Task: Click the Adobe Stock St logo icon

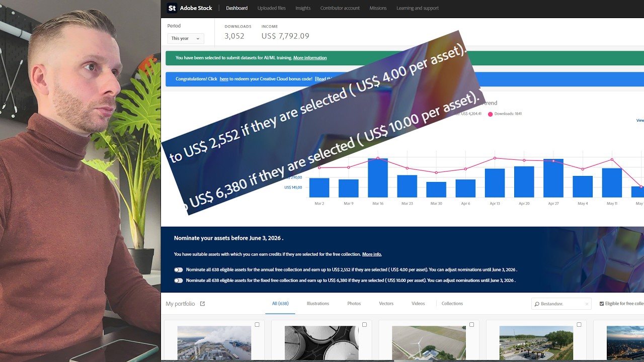Action: click(172, 8)
